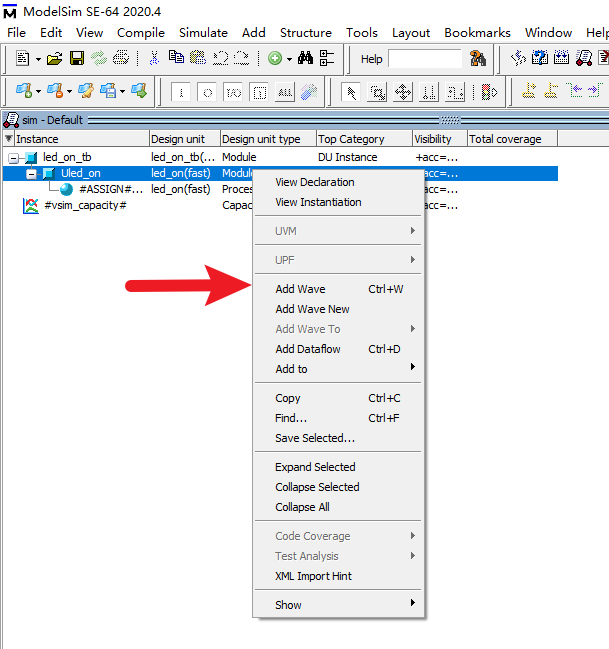The width and height of the screenshot is (609, 649).
Task: Open dropdown beside layout add icon
Action: pos(39,91)
